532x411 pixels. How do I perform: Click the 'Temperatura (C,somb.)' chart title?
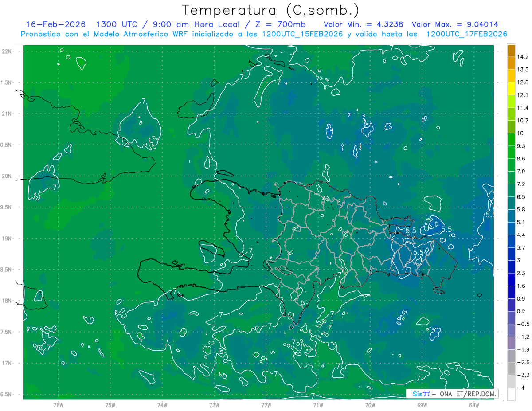tap(271, 10)
